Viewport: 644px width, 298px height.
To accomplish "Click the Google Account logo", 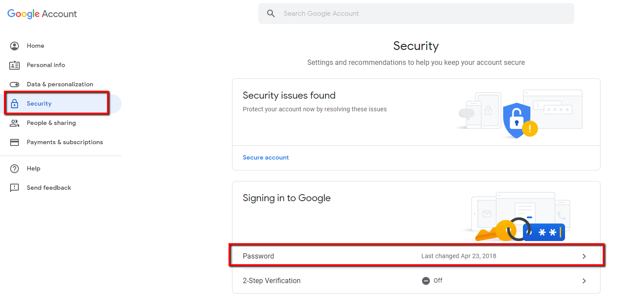I will [42, 14].
